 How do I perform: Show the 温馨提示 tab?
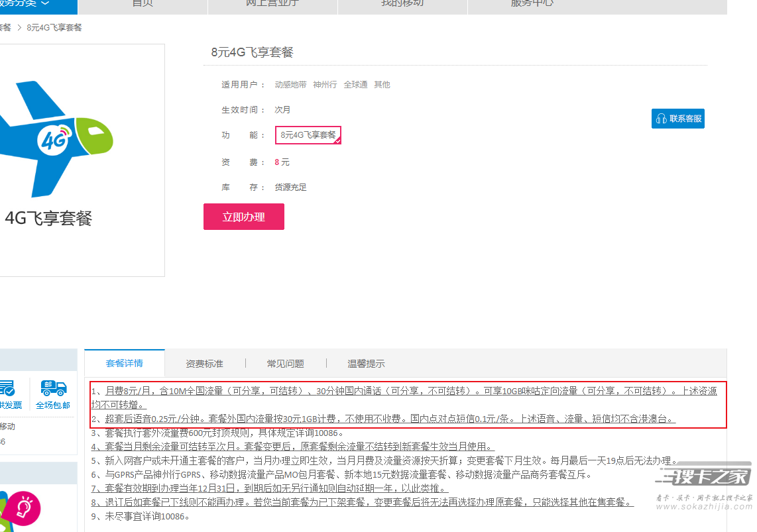[367, 364]
